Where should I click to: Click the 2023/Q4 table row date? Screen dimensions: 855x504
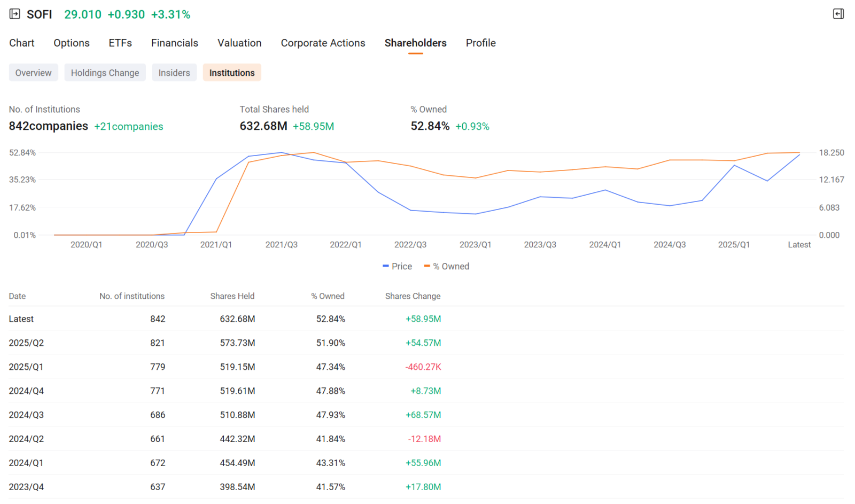coord(26,487)
